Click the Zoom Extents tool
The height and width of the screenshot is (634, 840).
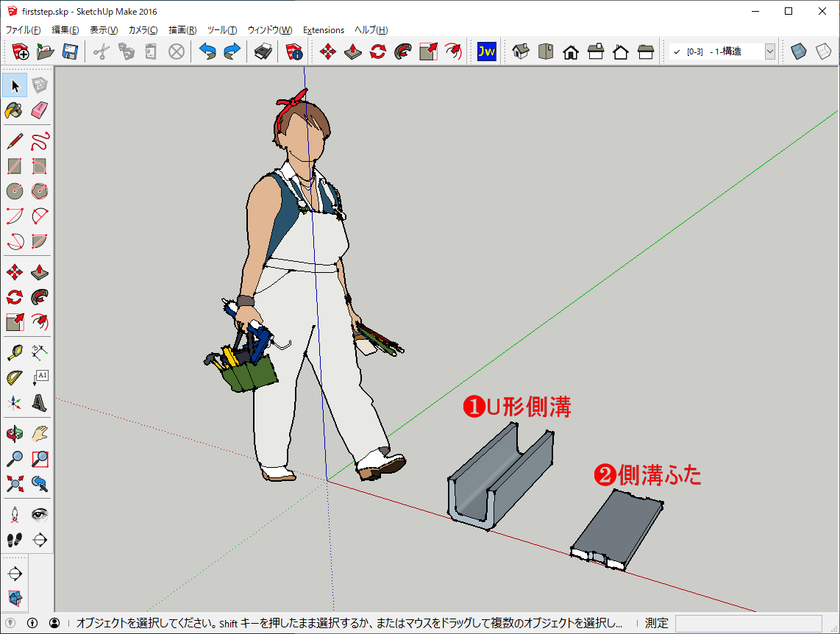(15, 484)
